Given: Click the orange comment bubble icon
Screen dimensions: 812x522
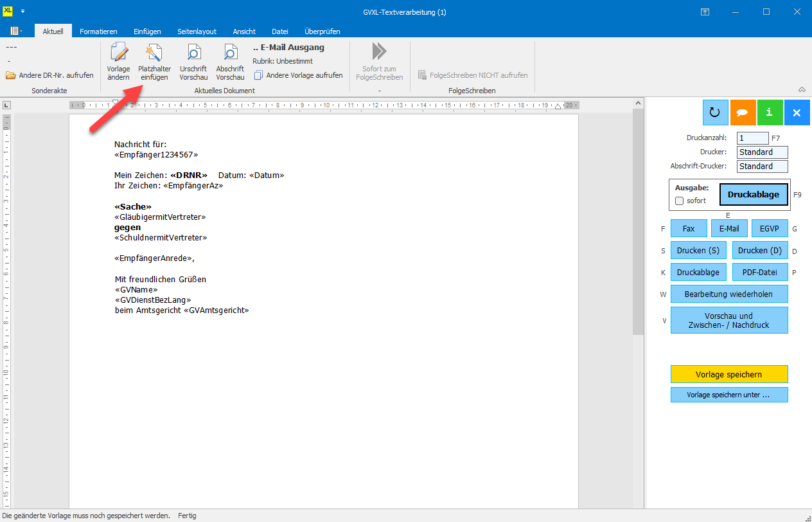Looking at the screenshot, I should click(743, 113).
